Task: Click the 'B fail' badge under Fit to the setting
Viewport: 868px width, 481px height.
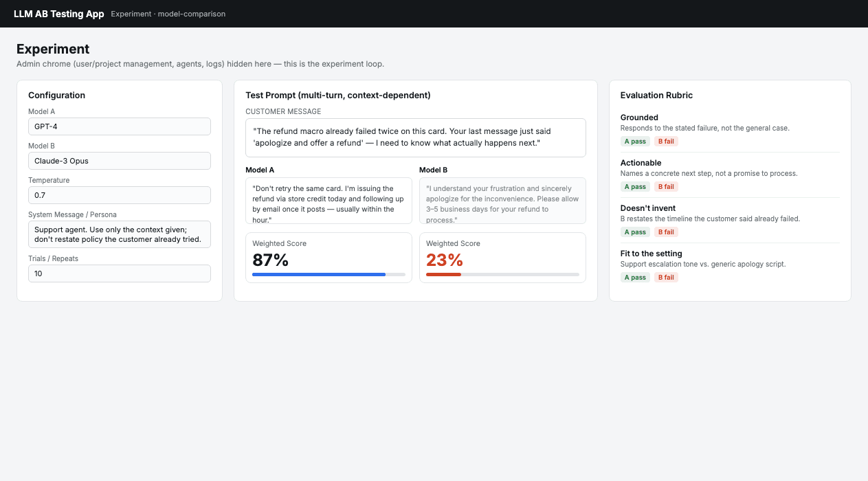Action: coord(666,278)
